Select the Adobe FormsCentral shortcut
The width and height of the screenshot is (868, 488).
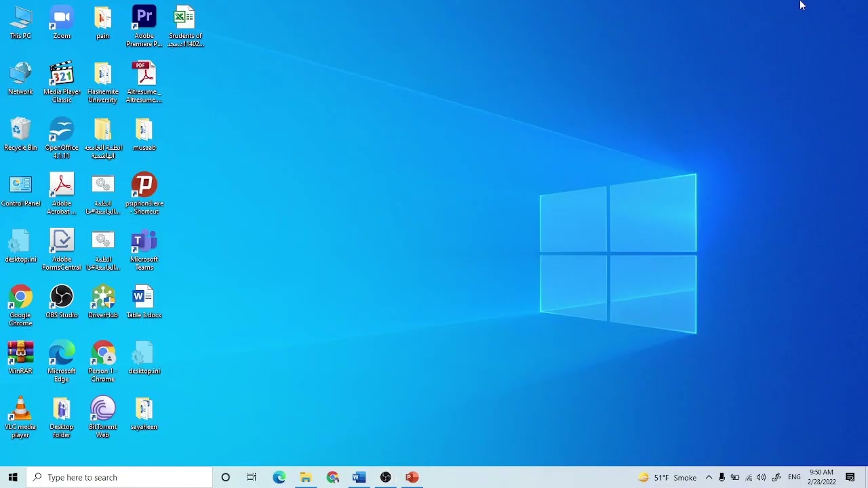62,249
